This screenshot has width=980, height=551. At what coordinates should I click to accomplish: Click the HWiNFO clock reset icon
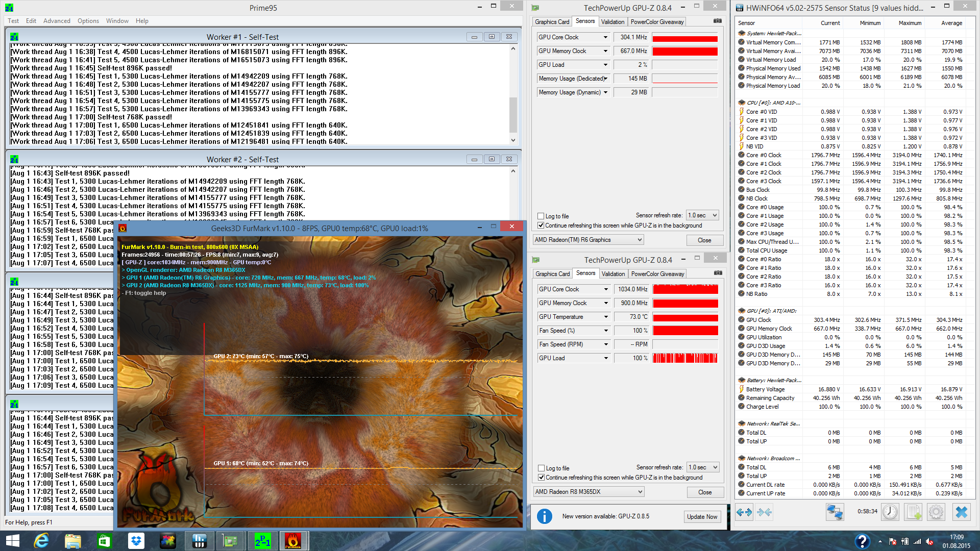click(x=890, y=512)
